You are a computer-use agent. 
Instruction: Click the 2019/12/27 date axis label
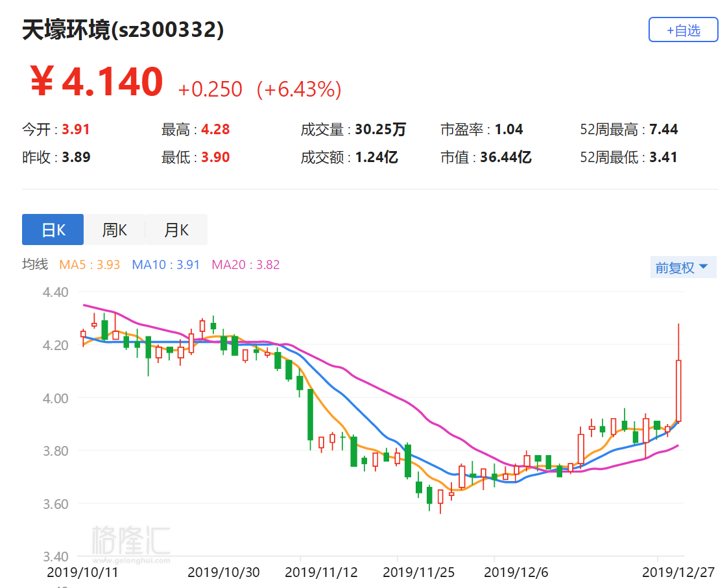click(678, 572)
